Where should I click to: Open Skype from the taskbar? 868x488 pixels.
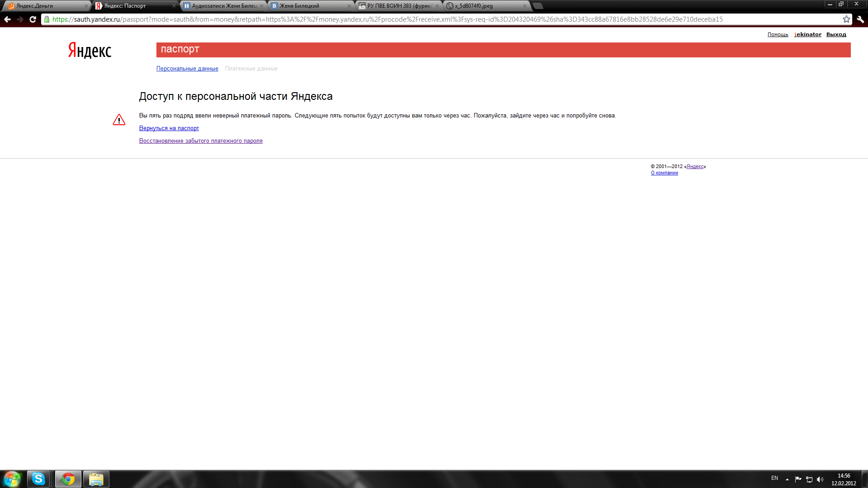click(38, 479)
